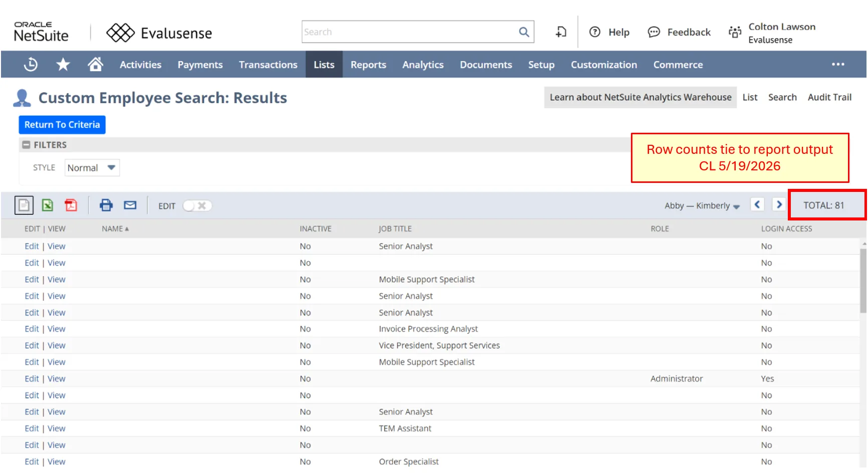This screenshot has height=475, width=868.
Task: Email the search results
Action: (130, 205)
